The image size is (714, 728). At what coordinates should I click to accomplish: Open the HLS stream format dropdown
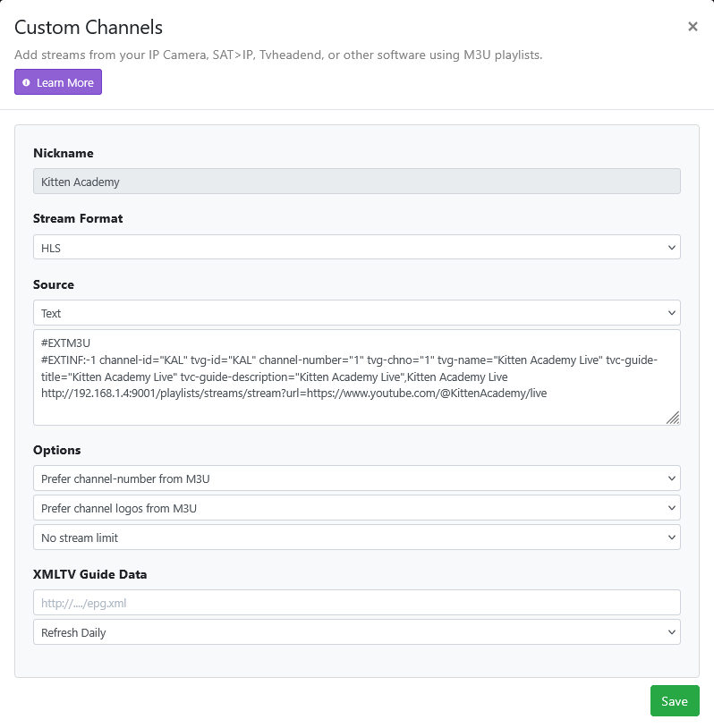pyautogui.click(x=356, y=247)
